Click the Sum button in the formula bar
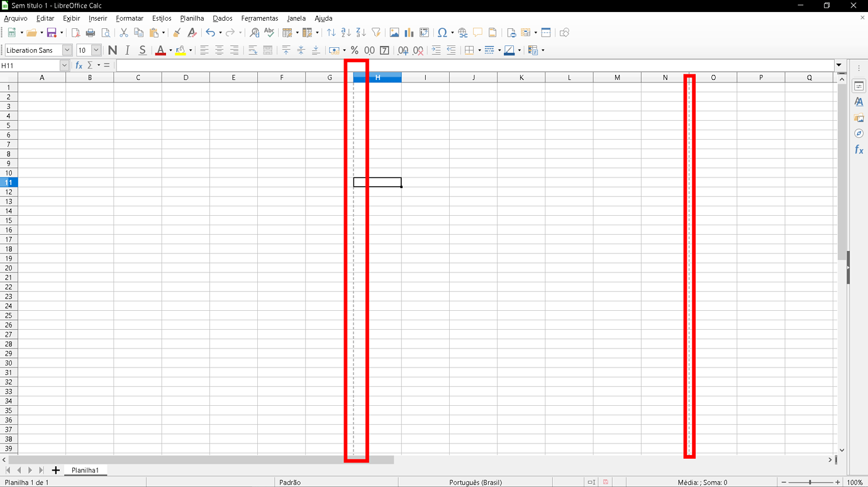868x487 pixels. (x=89, y=65)
